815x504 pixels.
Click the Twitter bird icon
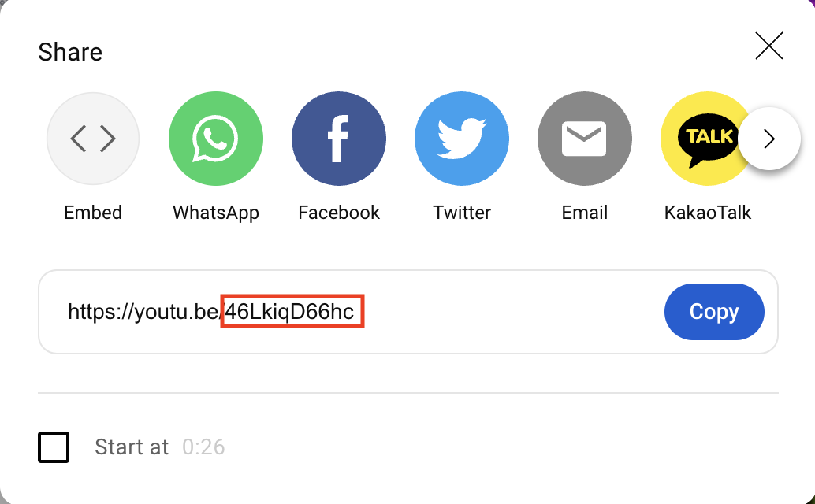coord(462,139)
